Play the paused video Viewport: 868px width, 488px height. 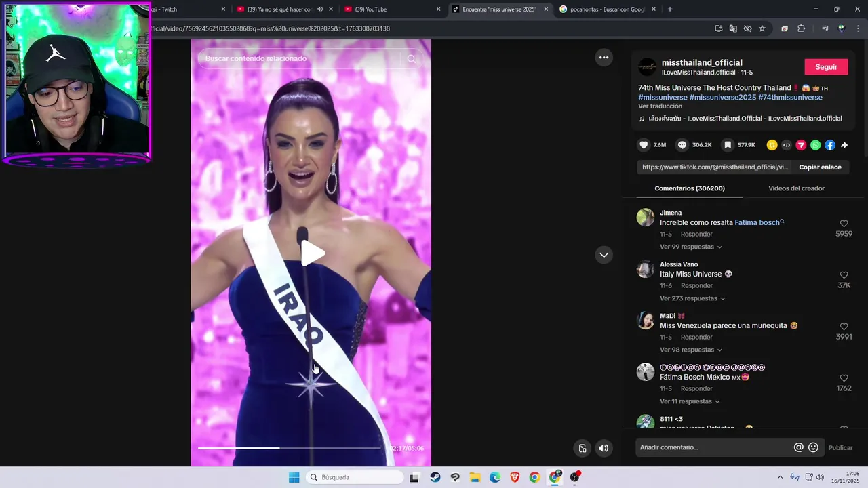(x=311, y=253)
